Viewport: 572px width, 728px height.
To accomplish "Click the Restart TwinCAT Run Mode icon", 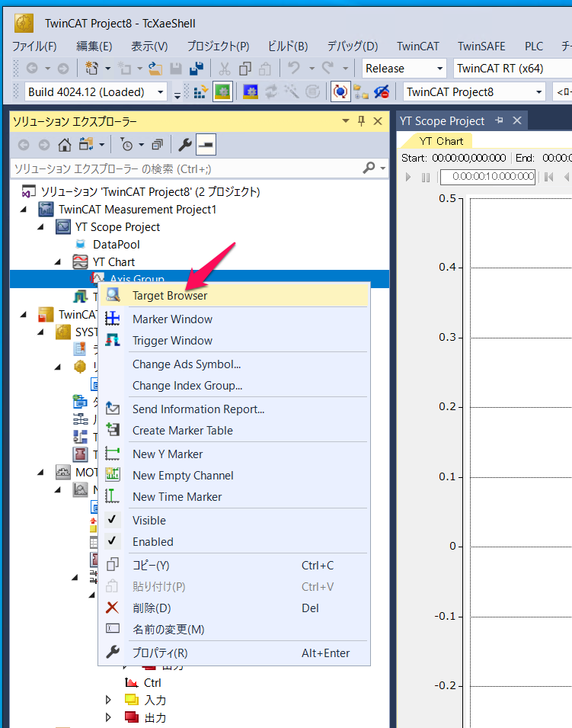I will click(x=222, y=92).
